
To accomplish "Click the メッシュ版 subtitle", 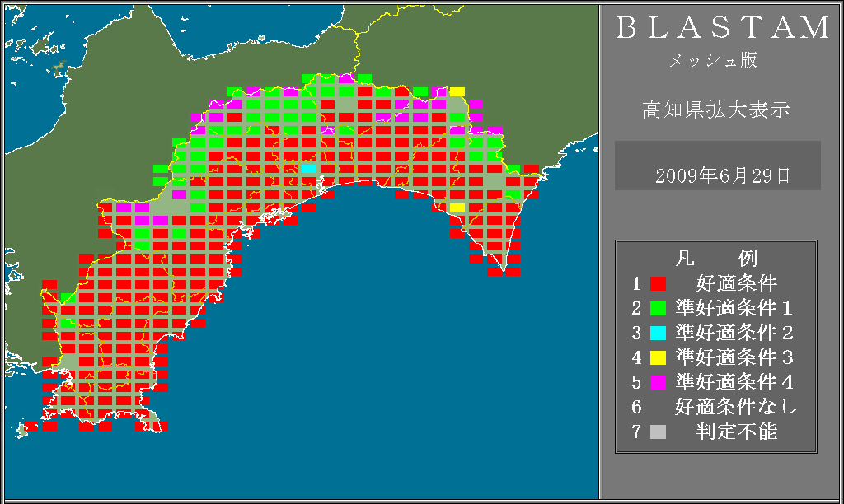I will point(713,60).
